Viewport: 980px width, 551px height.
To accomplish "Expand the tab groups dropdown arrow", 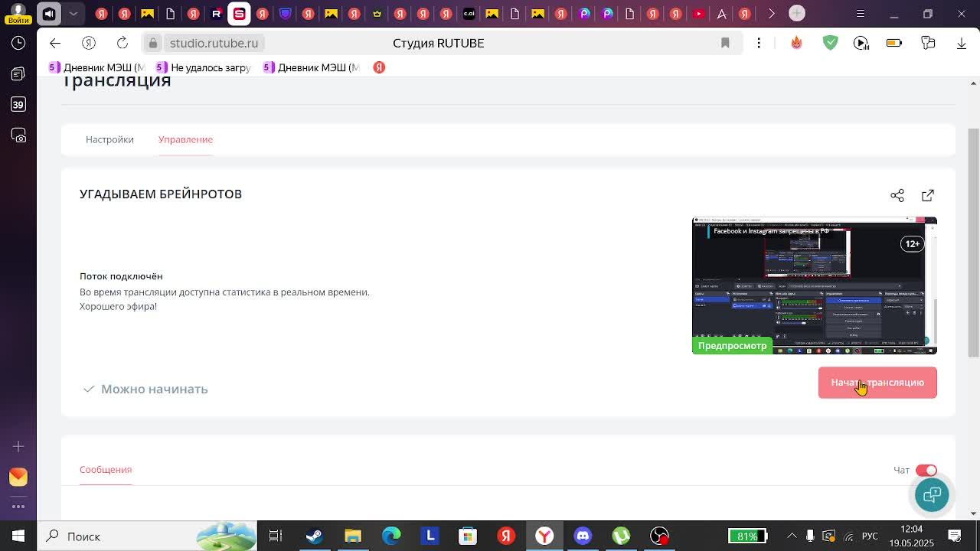I will point(73,14).
